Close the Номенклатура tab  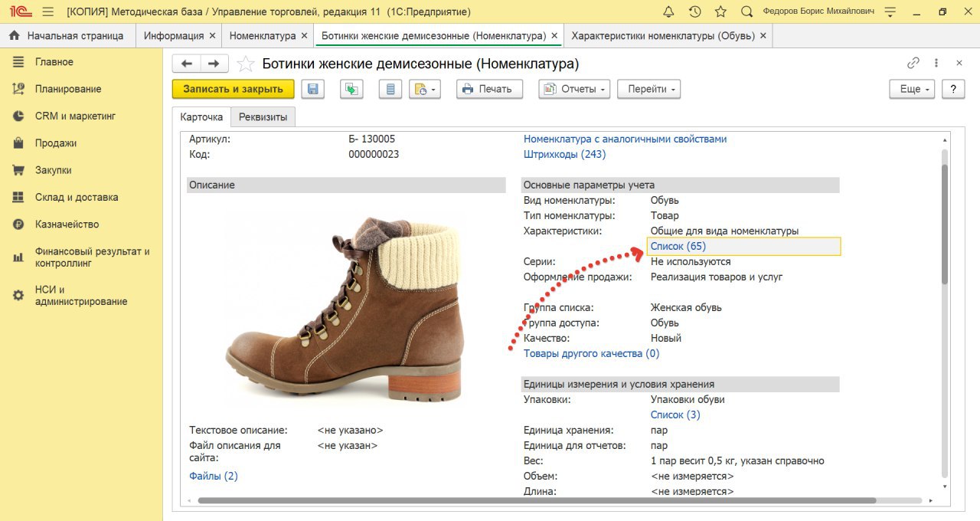(x=304, y=36)
